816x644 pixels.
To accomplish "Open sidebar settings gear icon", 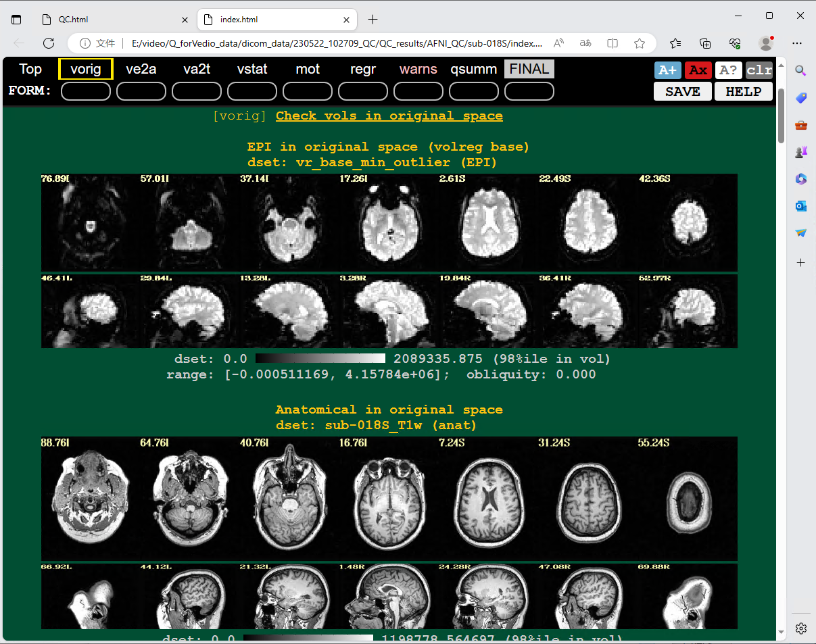I will coord(801,628).
